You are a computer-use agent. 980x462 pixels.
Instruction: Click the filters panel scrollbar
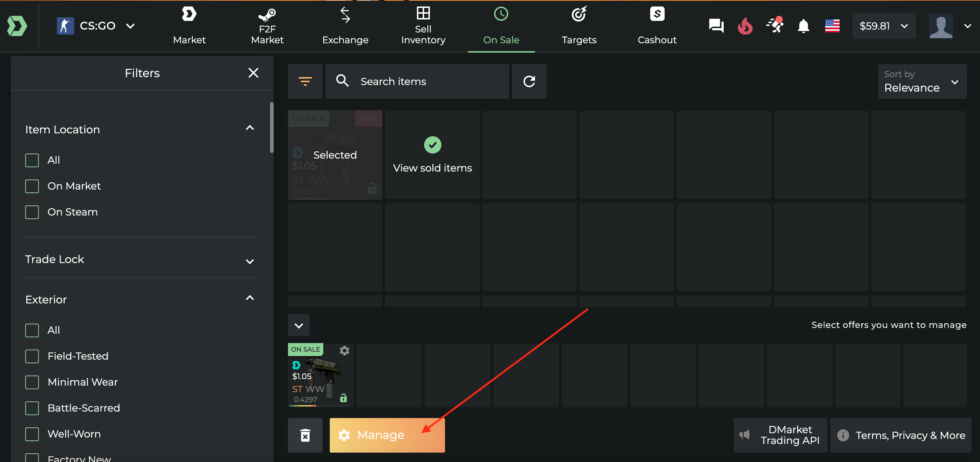tap(271, 127)
